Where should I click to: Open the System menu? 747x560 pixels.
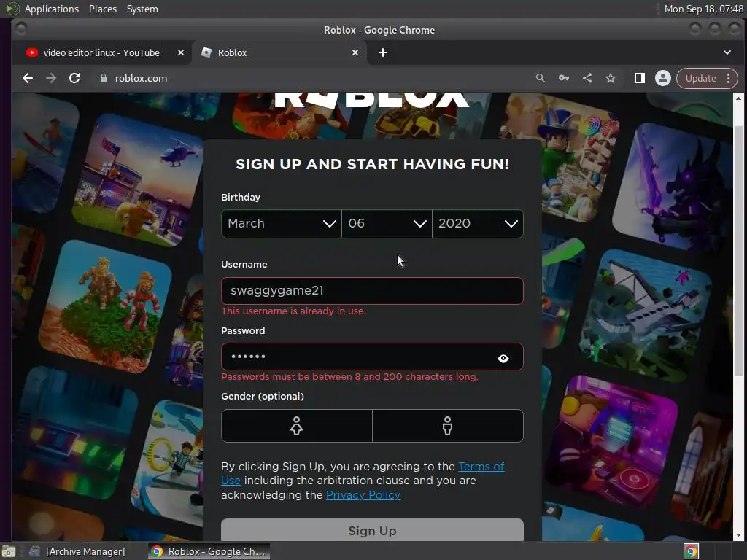coord(142,9)
